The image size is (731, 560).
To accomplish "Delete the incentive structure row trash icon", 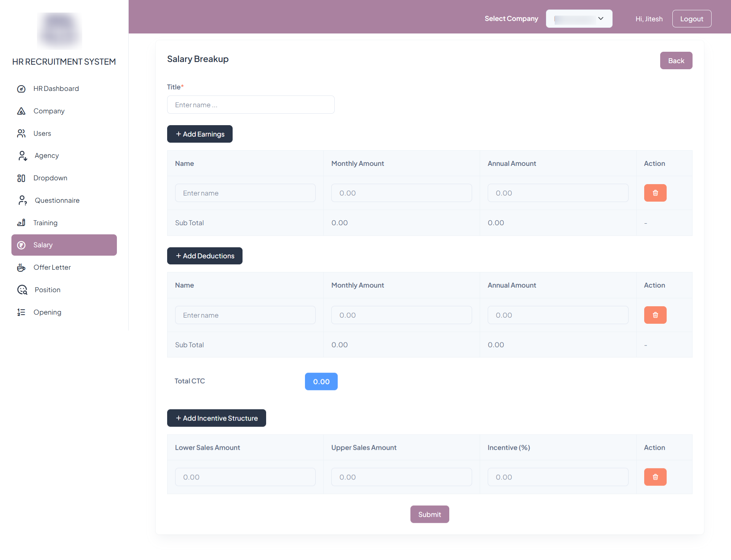I will [x=655, y=477].
